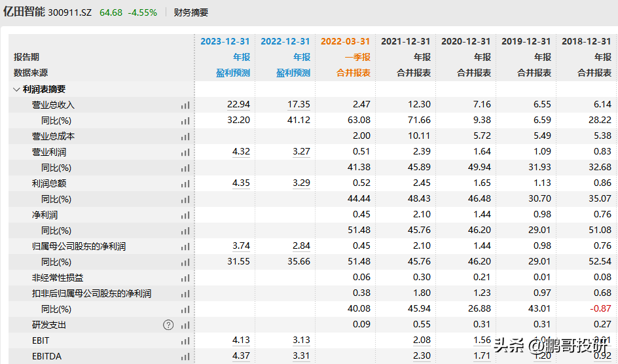The image size is (618, 364).
Task: Select the 2020-12-31 column header
Action: tap(466, 41)
